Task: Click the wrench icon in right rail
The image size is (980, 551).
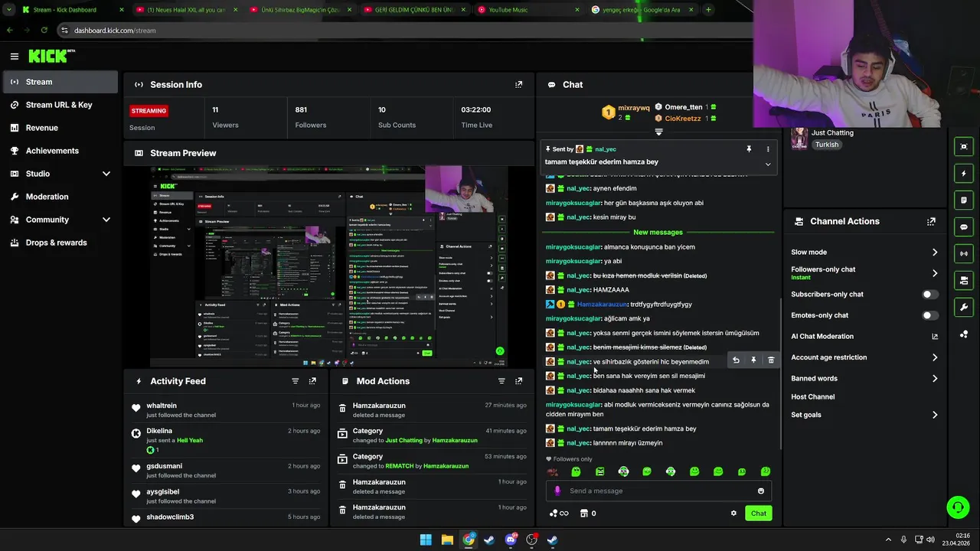Action: [x=963, y=307]
